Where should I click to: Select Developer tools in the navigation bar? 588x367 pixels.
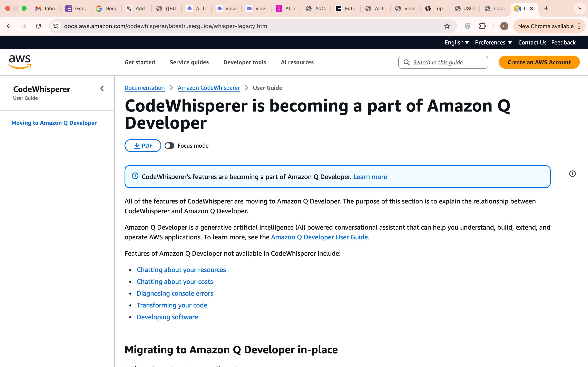(x=245, y=62)
